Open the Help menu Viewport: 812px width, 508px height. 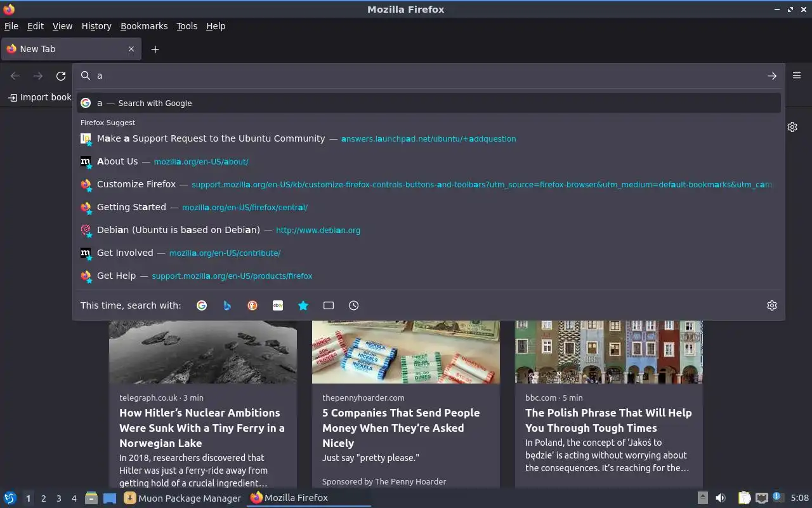point(216,26)
